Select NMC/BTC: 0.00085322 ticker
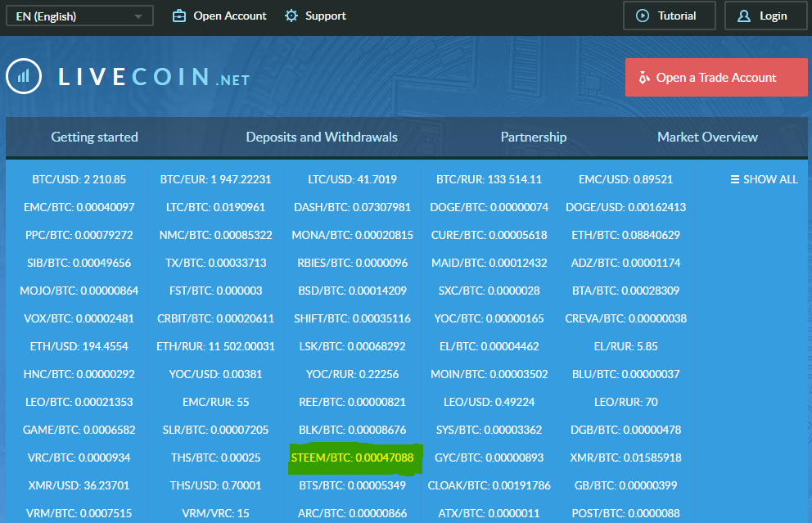The height and width of the screenshot is (523, 812). (x=216, y=236)
